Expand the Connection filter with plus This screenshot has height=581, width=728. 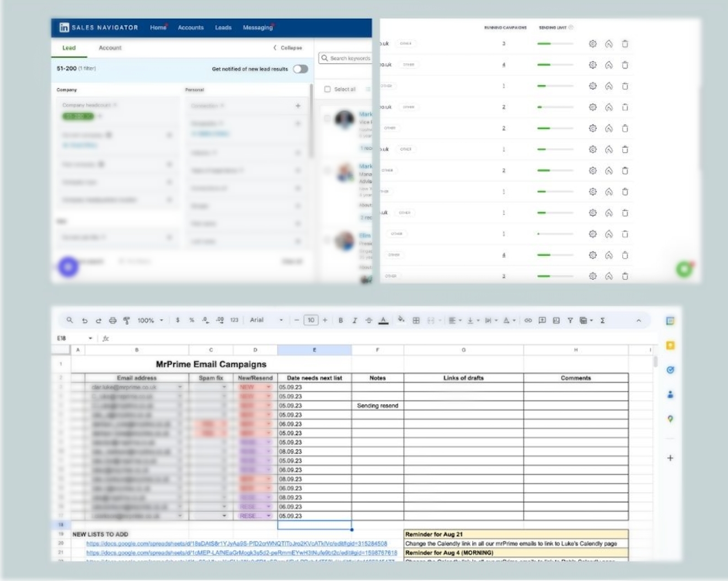pos(298,105)
